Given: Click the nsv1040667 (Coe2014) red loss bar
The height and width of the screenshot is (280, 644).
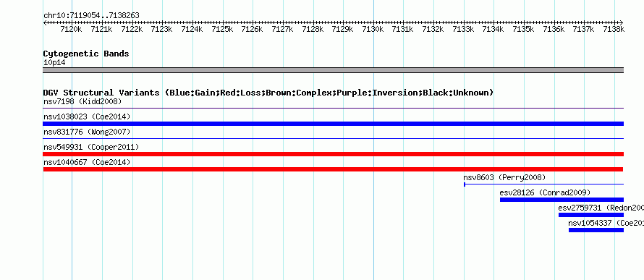Looking at the screenshot, I should [x=333, y=169].
